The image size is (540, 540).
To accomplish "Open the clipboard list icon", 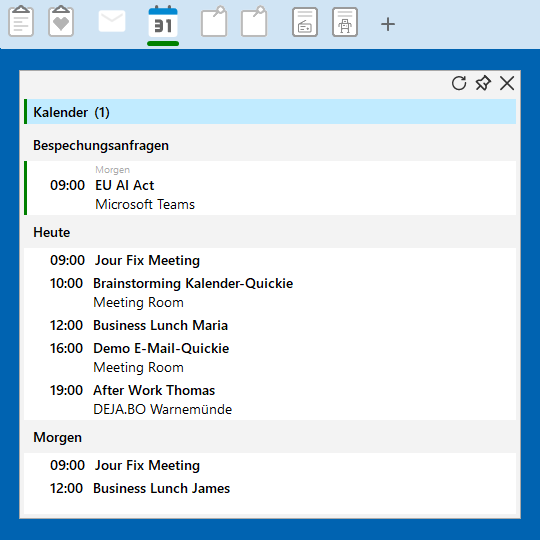I will [x=21, y=21].
